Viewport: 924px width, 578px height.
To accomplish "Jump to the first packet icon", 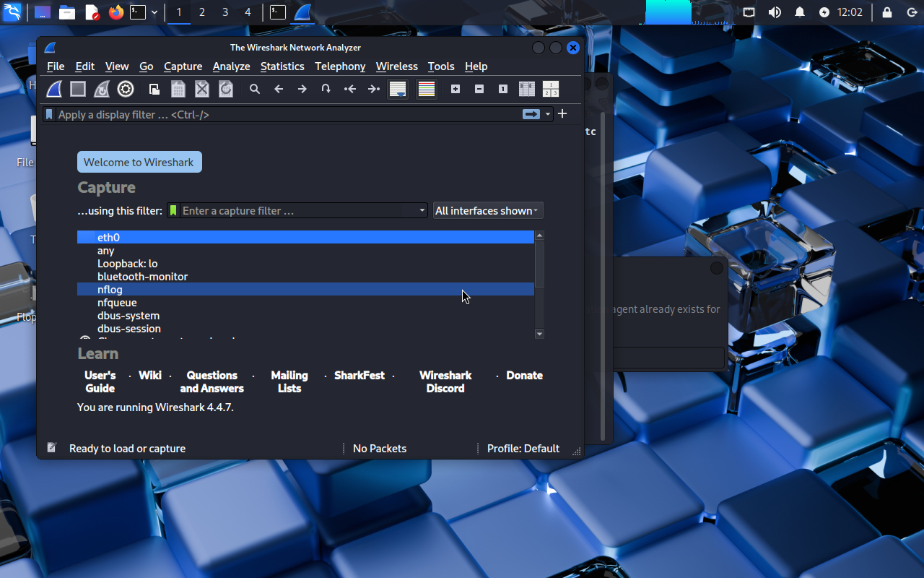I will [x=350, y=89].
